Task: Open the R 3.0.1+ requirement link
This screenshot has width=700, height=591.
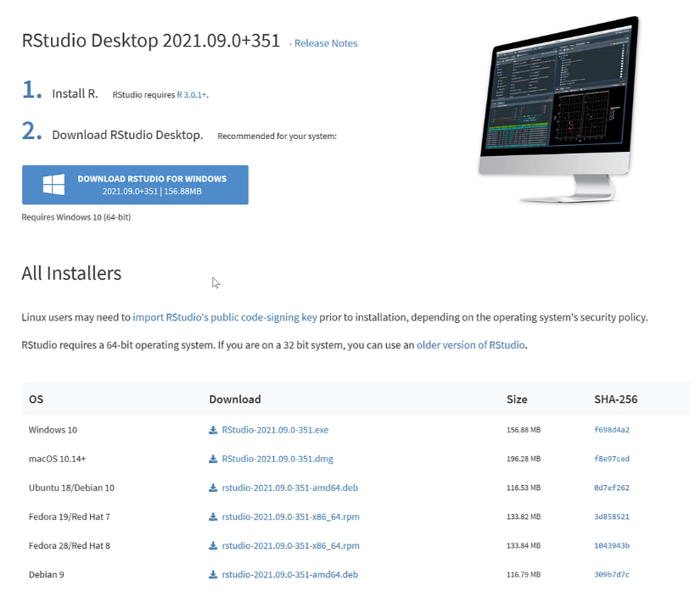Action: pos(192,95)
